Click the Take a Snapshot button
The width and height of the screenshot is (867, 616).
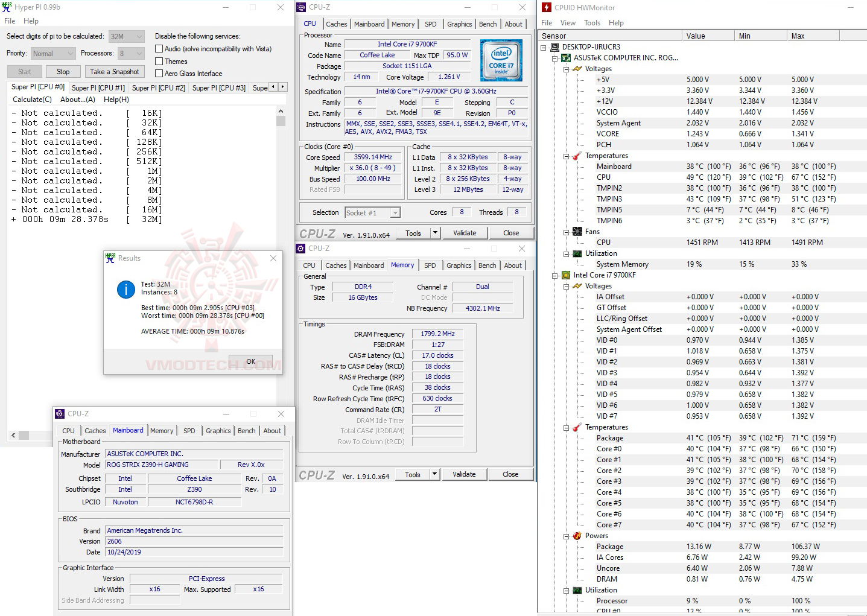tap(115, 72)
